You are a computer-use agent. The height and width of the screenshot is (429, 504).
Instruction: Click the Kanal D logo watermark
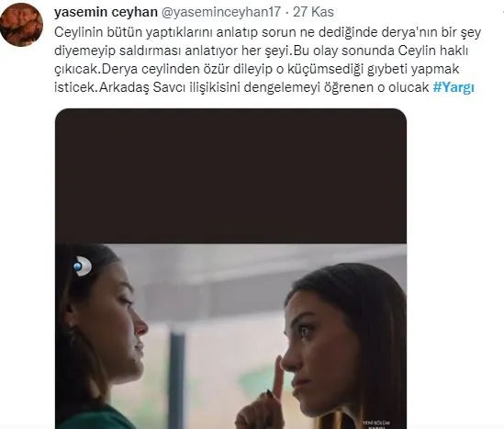click(83, 266)
